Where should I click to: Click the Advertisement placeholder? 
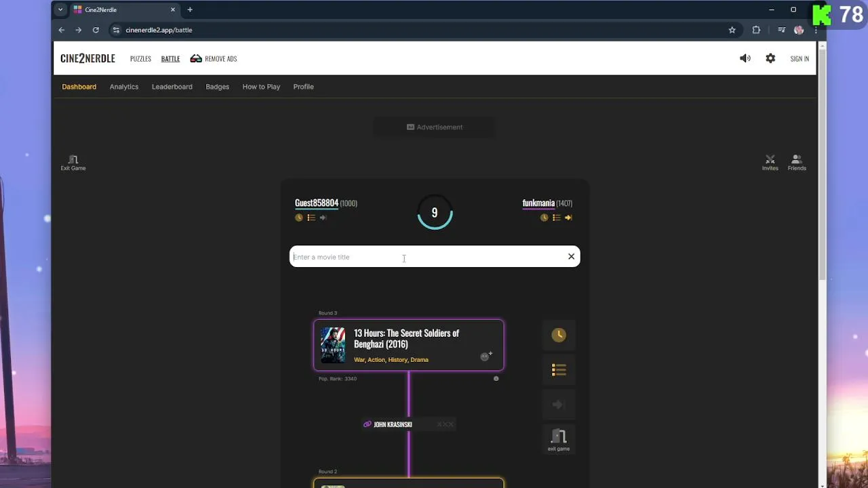tap(435, 127)
